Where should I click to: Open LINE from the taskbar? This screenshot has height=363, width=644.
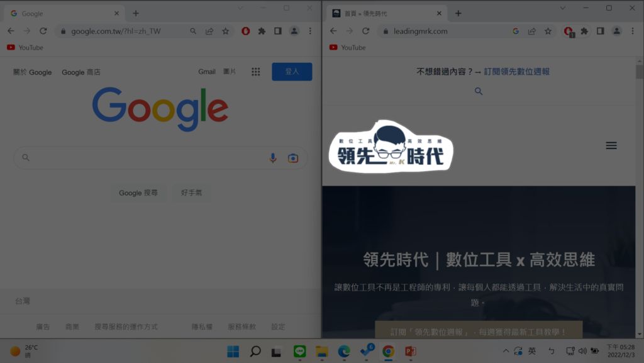click(x=300, y=352)
